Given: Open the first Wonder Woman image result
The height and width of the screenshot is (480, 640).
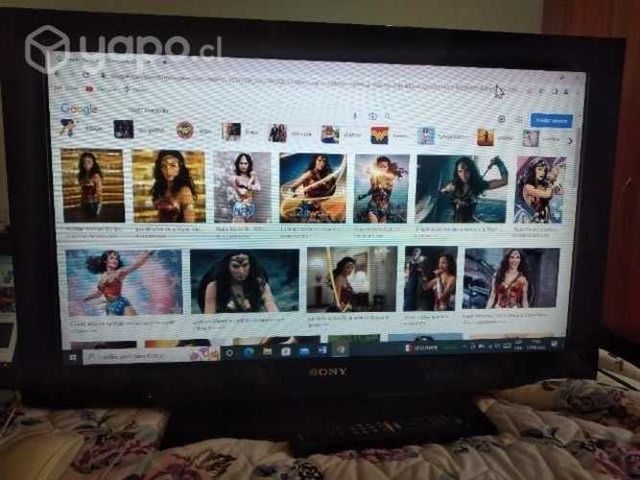Looking at the screenshot, I should (92, 185).
